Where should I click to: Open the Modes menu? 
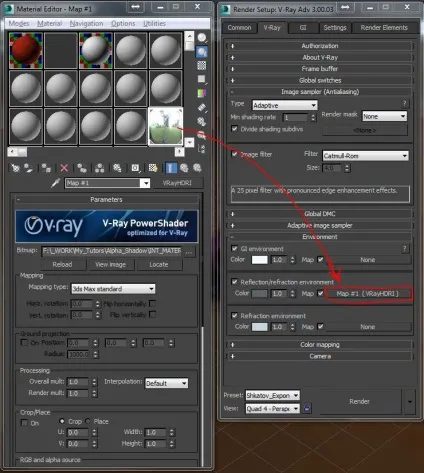tap(19, 23)
